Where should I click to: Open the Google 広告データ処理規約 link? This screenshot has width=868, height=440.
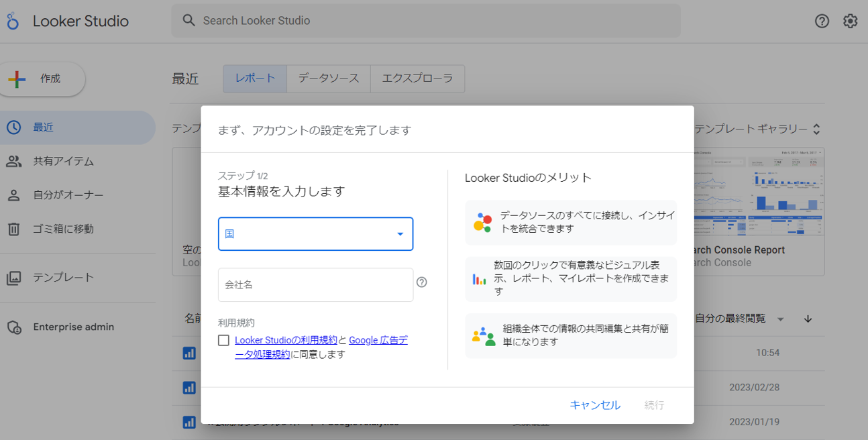[x=321, y=347]
